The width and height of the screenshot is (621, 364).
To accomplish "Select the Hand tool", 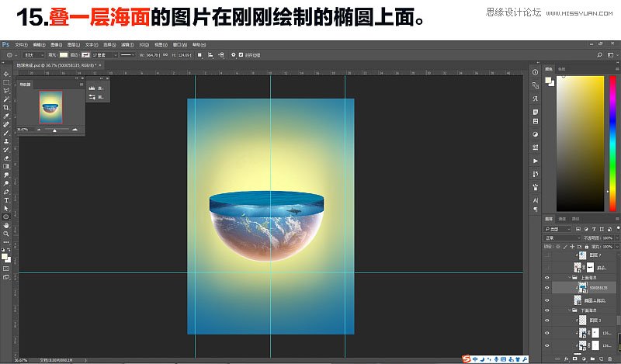I will point(6,225).
